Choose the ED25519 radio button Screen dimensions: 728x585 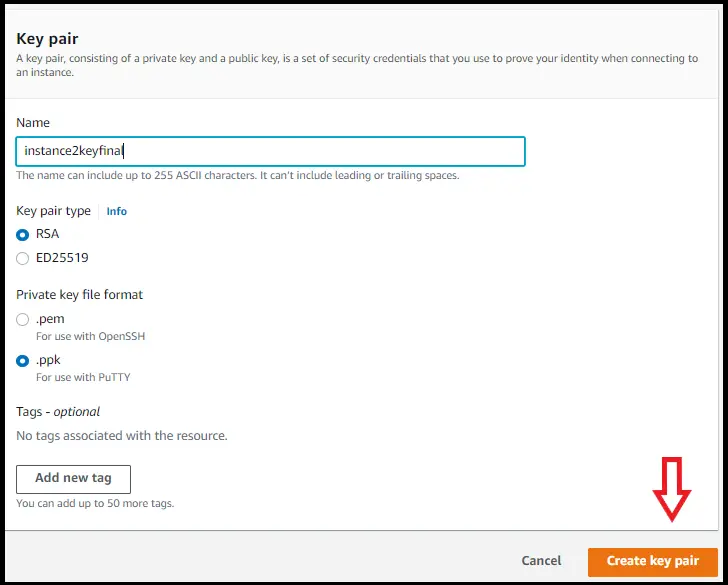pyautogui.click(x=22, y=259)
